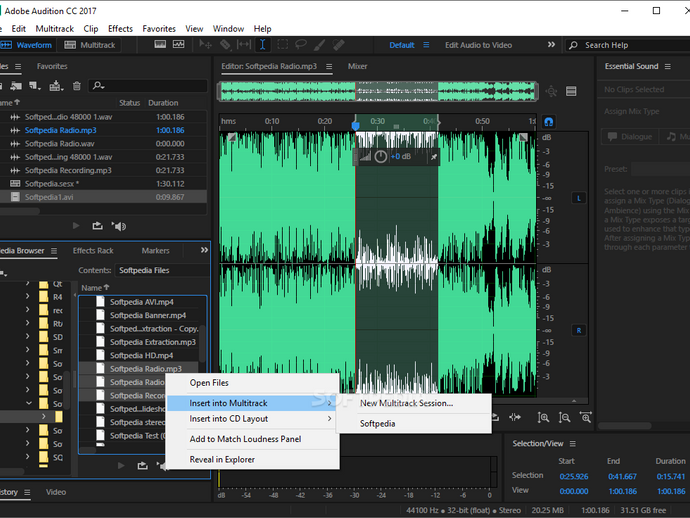Adjust the gain knob on the HUD
Viewport: 690px width, 518px height.
tap(381, 157)
